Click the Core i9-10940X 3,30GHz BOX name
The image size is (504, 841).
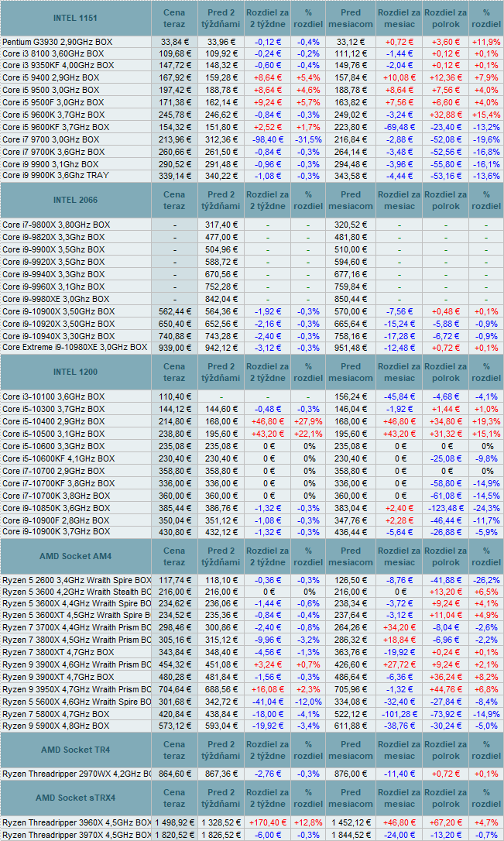click(x=58, y=336)
